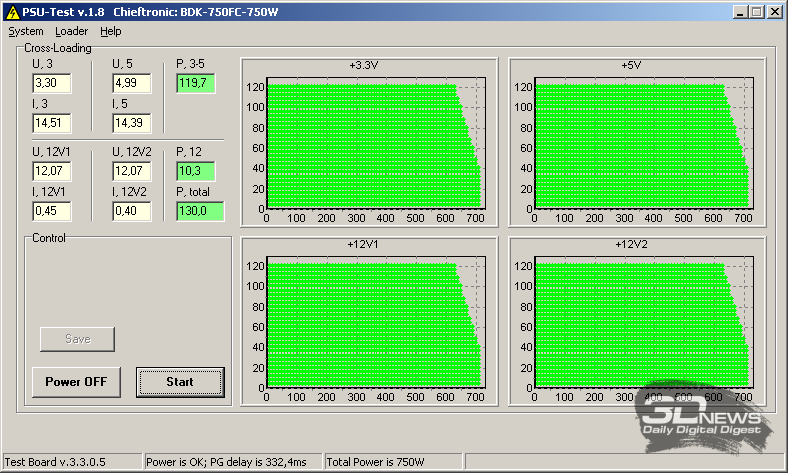This screenshot has width=788, height=473.
Task: Click the I, 5 current field
Action: (x=131, y=122)
